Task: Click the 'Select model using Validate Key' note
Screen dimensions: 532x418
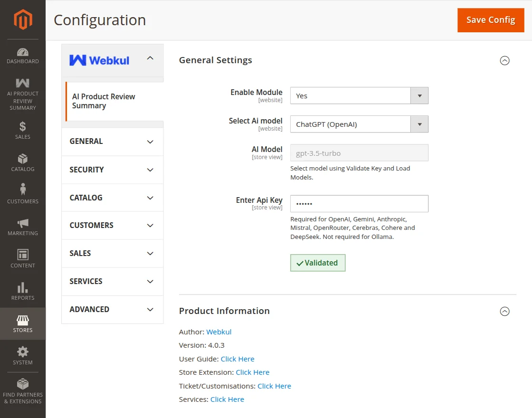Action: tap(350, 173)
